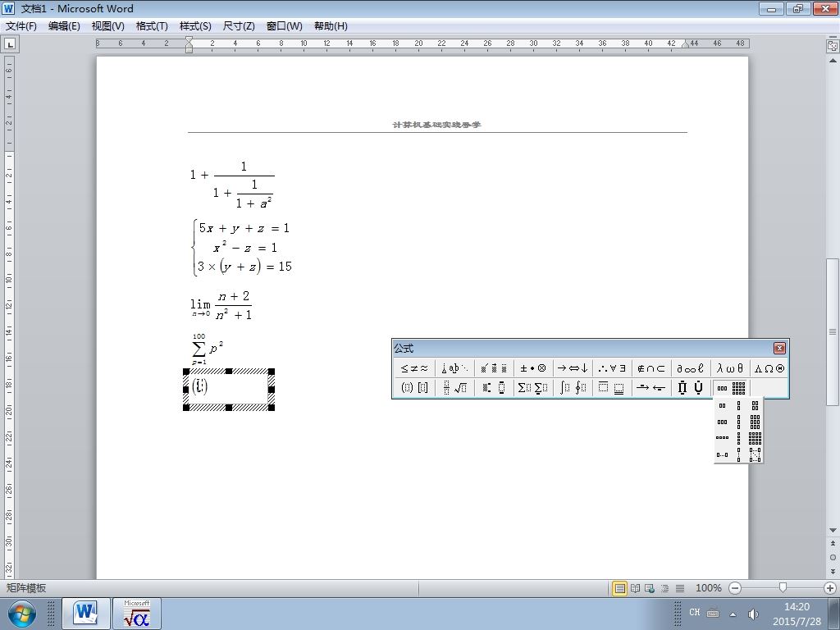840x630 pixels.
Task: Open the spaces and ellipses palette
Action: (454, 368)
